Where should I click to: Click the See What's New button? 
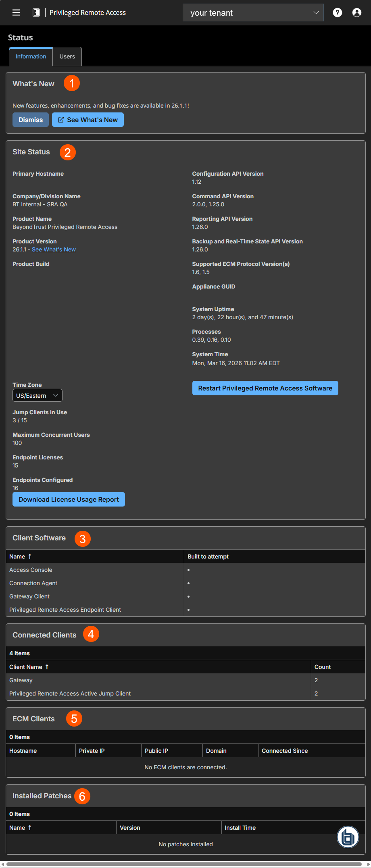click(x=88, y=120)
